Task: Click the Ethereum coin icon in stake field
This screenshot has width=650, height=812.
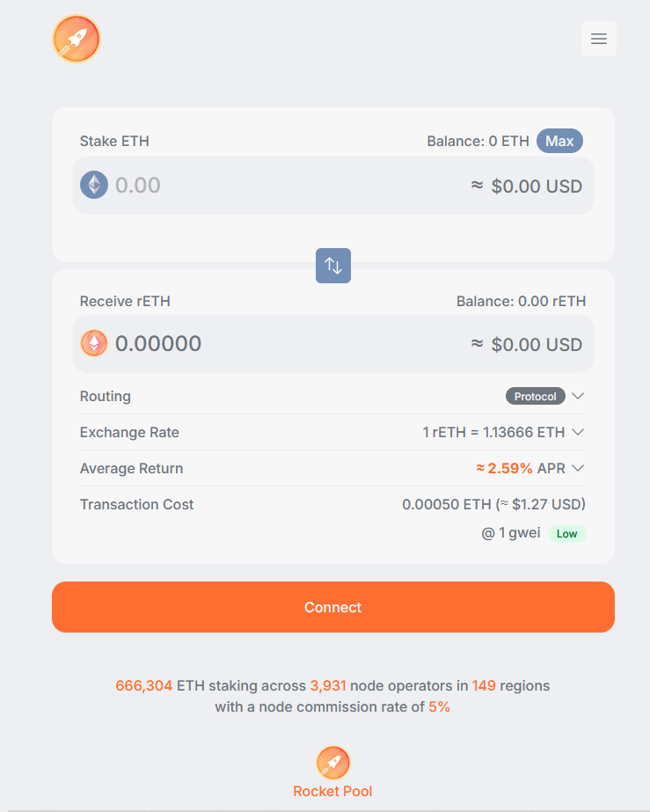Action: (94, 185)
